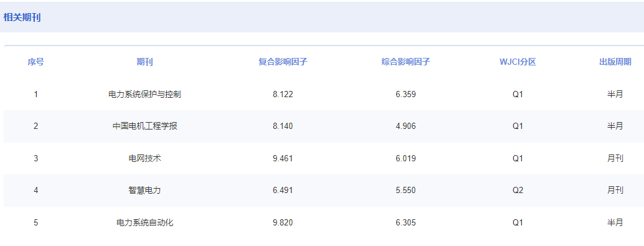Select composite impact factor value 9.461
The height and width of the screenshot is (246, 644).
(283, 159)
